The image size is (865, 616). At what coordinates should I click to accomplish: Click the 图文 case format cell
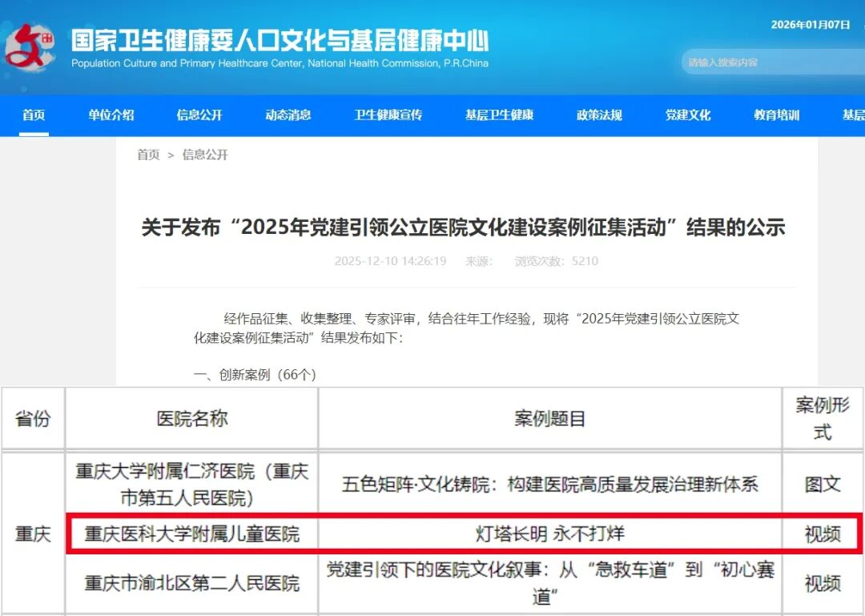pyautogui.click(x=823, y=484)
